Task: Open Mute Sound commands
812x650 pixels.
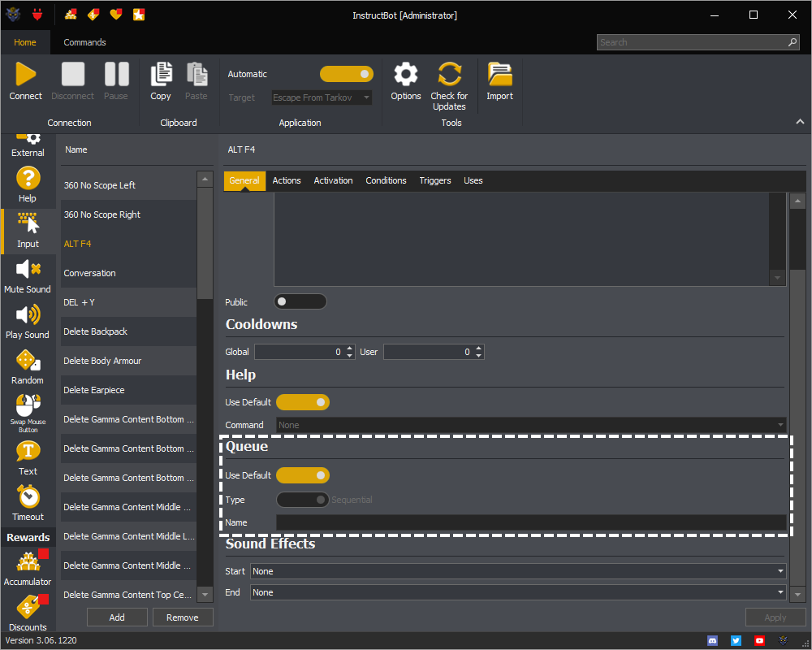Action: (x=28, y=276)
